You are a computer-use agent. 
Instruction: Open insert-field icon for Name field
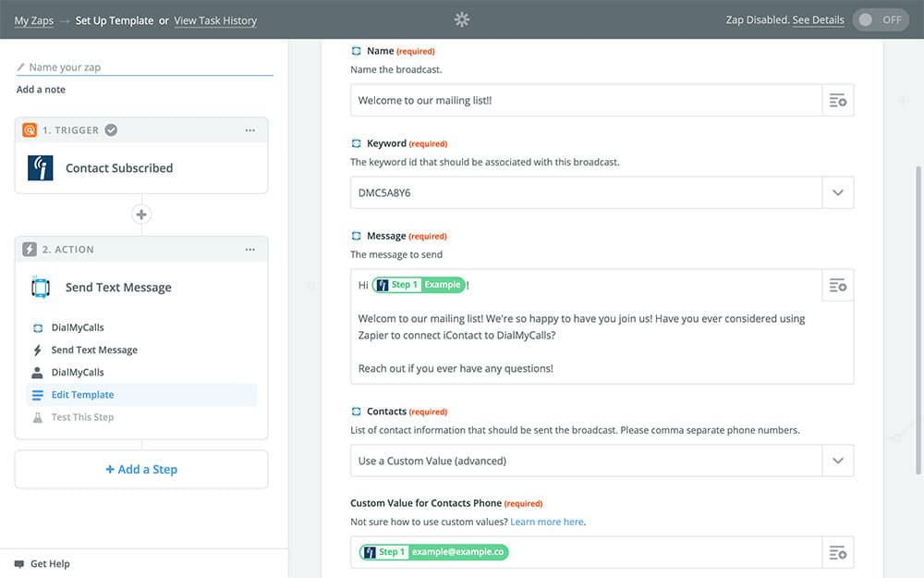(x=837, y=100)
